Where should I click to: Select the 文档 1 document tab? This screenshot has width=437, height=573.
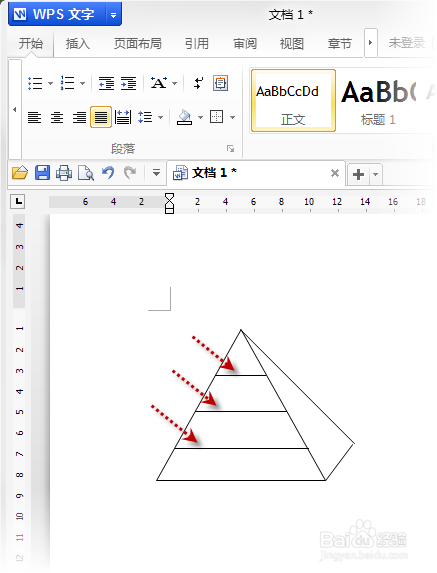tap(256, 173)
